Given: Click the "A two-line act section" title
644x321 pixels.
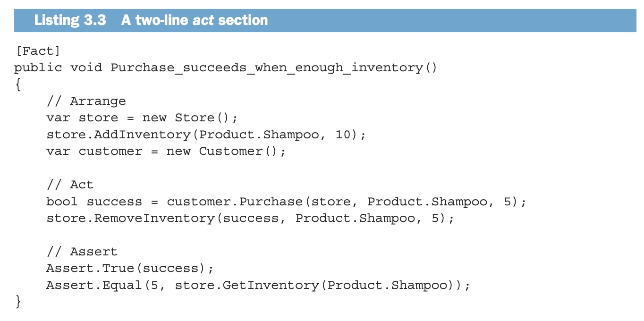Looking at the screenshot, I should pos(195,20).
